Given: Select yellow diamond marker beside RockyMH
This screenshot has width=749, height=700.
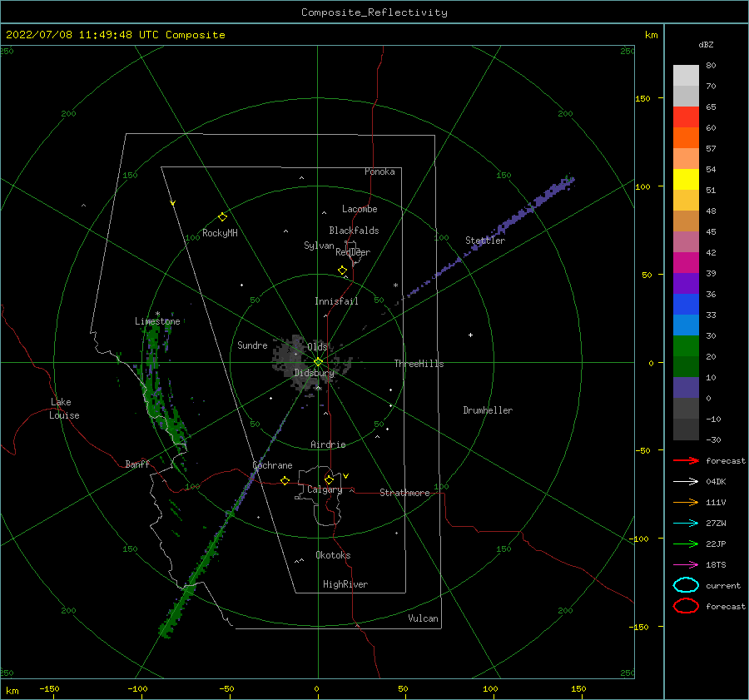Looking at the screenshot, I should click(x=222, y=217).
